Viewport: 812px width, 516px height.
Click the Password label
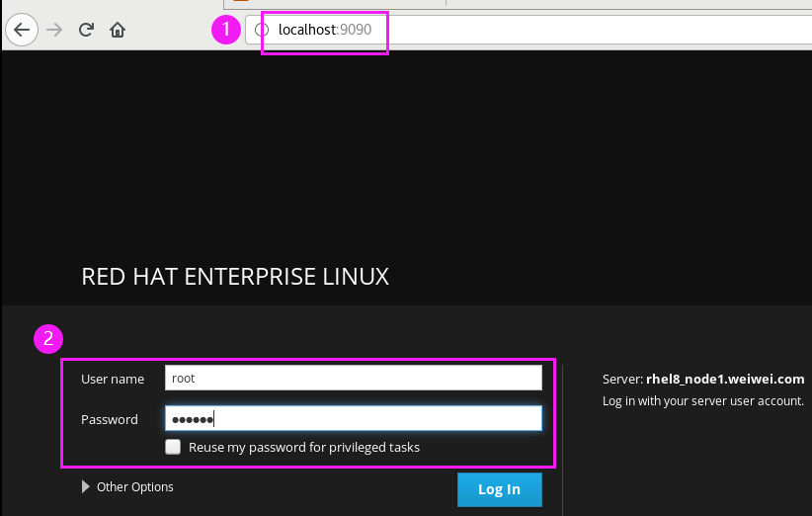click(110, 420)
